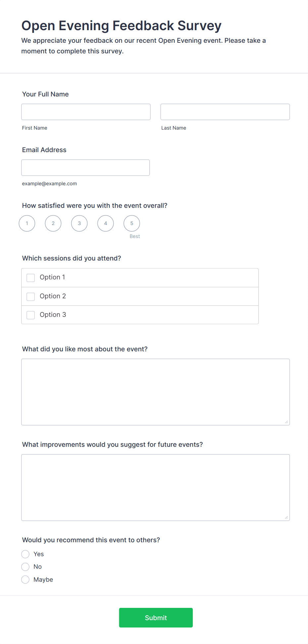
Task: Enable the Option 3 session checkbox
Action: (31, 315)
